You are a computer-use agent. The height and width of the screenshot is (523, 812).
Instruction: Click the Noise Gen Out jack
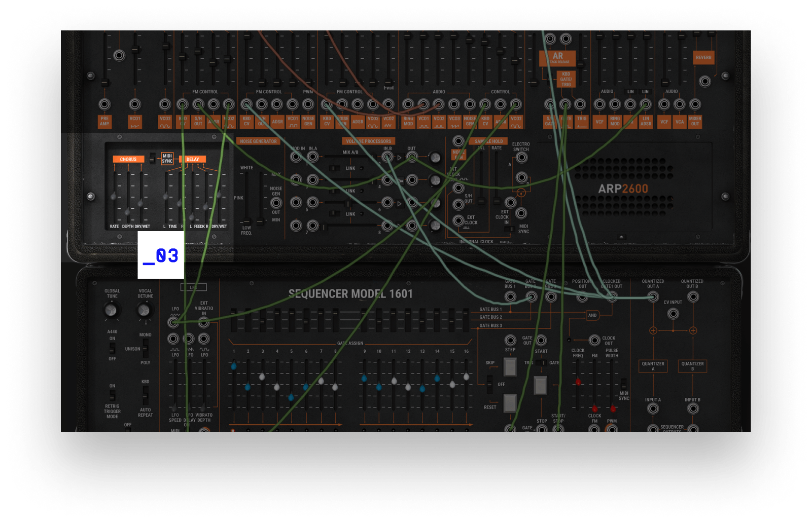click(276, 203)
